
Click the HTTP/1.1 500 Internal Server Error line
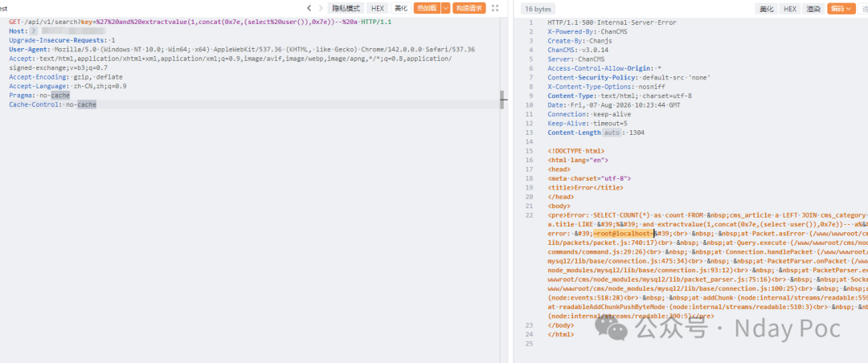coord(612,22)
